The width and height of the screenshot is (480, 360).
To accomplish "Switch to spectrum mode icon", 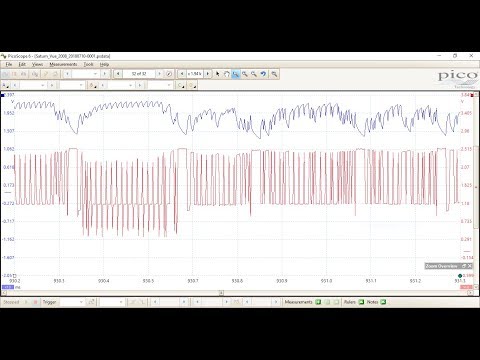I will pos(23,74).
